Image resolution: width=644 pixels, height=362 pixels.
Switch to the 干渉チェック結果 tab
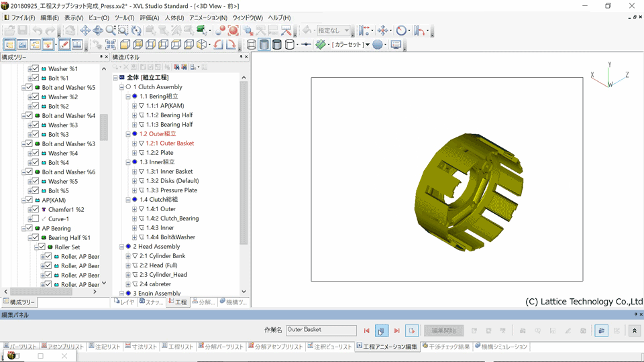click(x=446, y=347)
